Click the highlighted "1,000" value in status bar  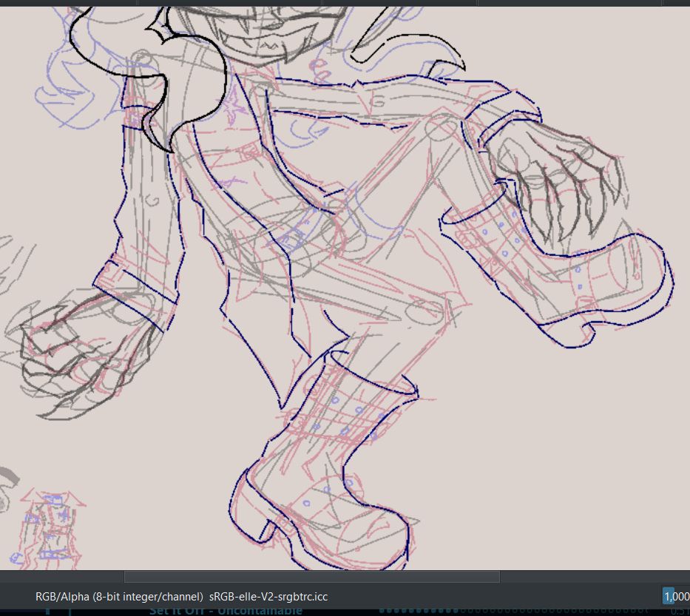[677, 597]
